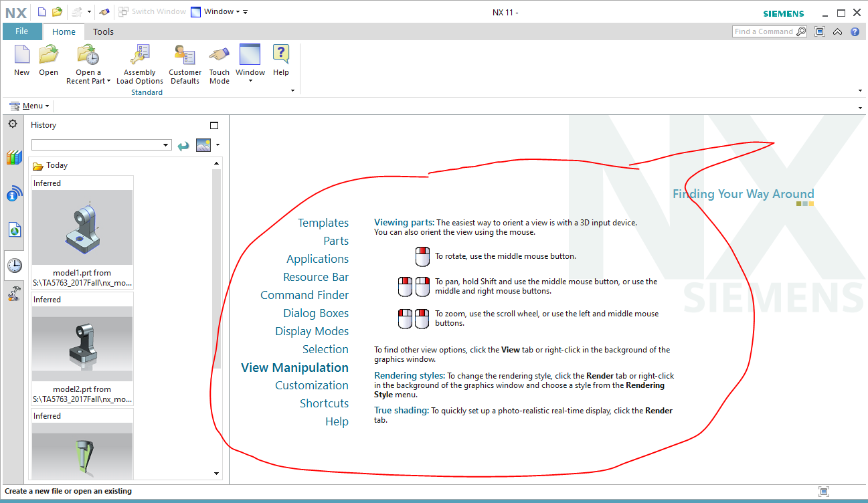The width and height of the screenshot is (868, 503).
Task: Click the New file ribbon icon
Action: tap(21, 60)
